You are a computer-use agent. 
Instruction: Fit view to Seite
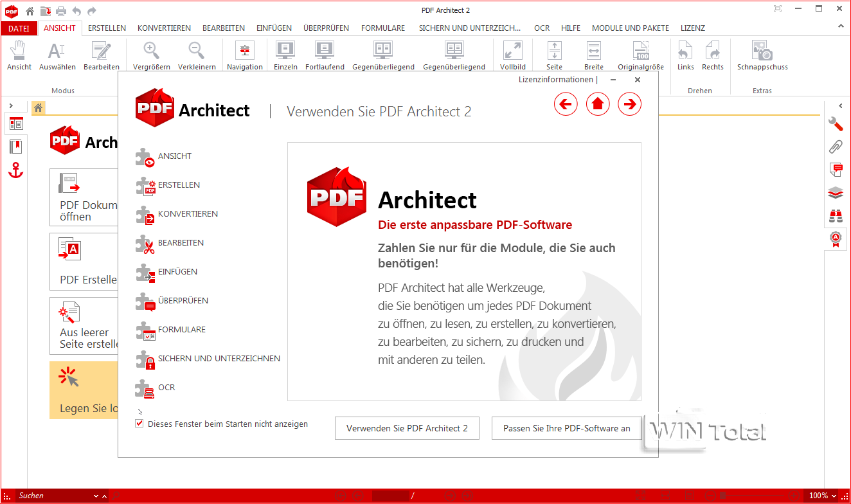coord(554,55)
